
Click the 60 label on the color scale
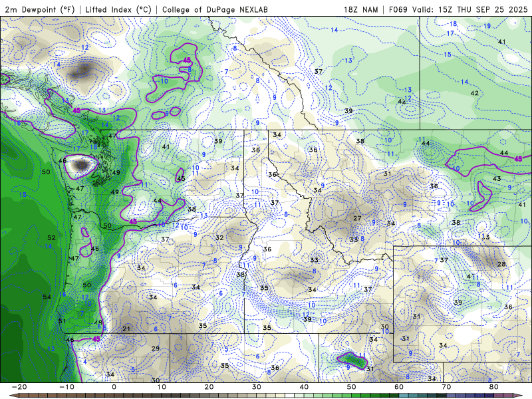[x=399, y=387]
